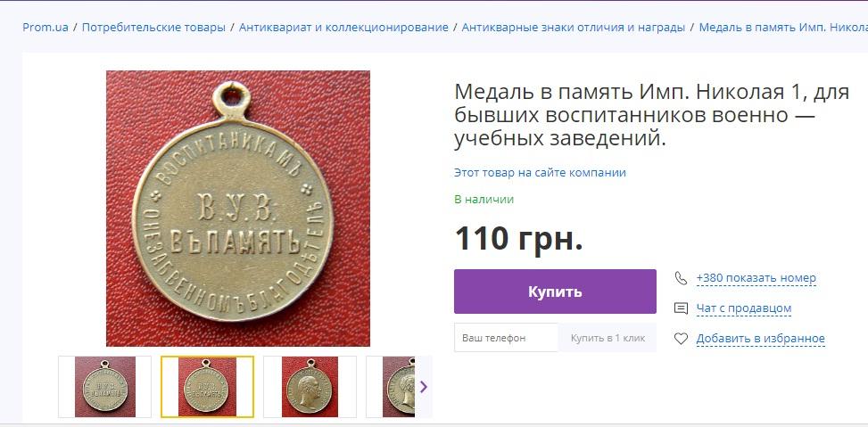Show the seller's +380 phone number

(x=756, y=278)
